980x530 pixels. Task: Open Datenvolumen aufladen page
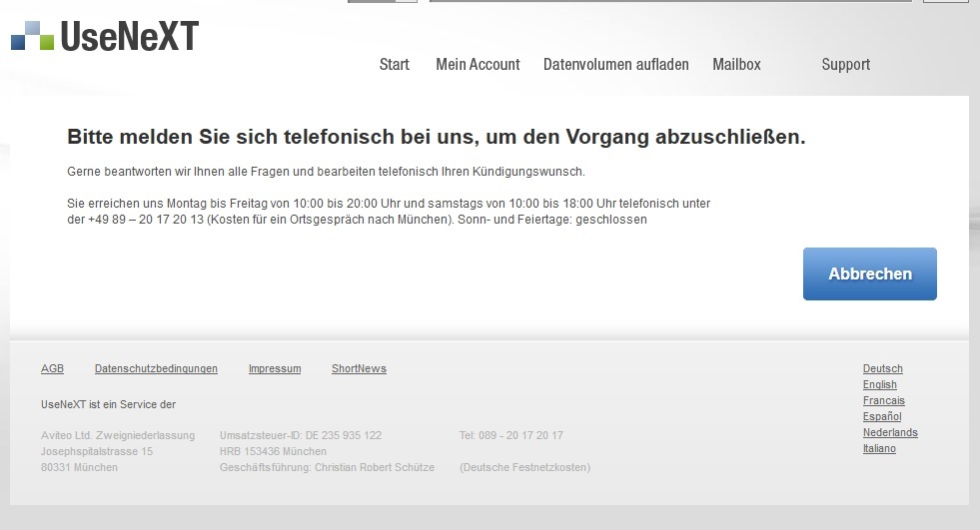pos(615,64)
